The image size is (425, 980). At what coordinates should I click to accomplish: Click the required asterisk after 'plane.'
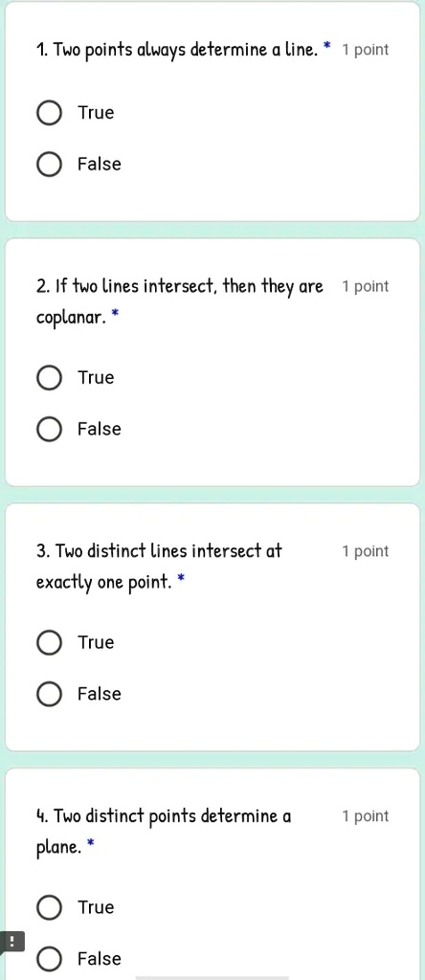point(91,844)
